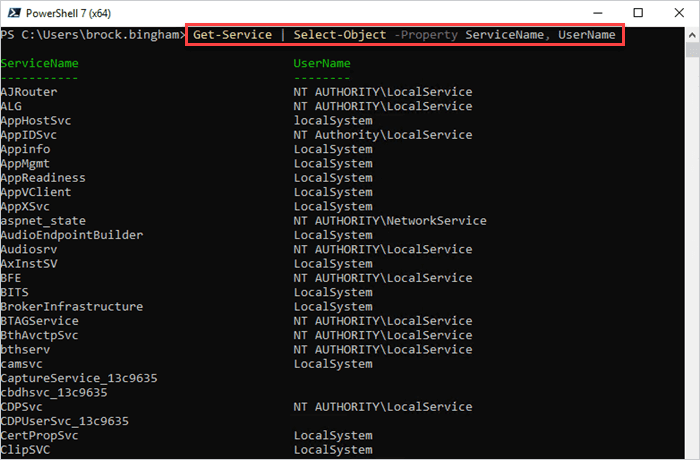Click the camsvc service name
Viewport: 700px width, 460px height.
22,364
